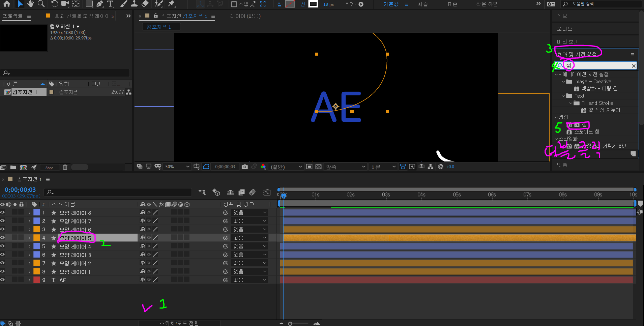The height and width of the screenshot is (326, 644).
Task: Hide layer 모양 레이어 8
Action: pos(2,212)
